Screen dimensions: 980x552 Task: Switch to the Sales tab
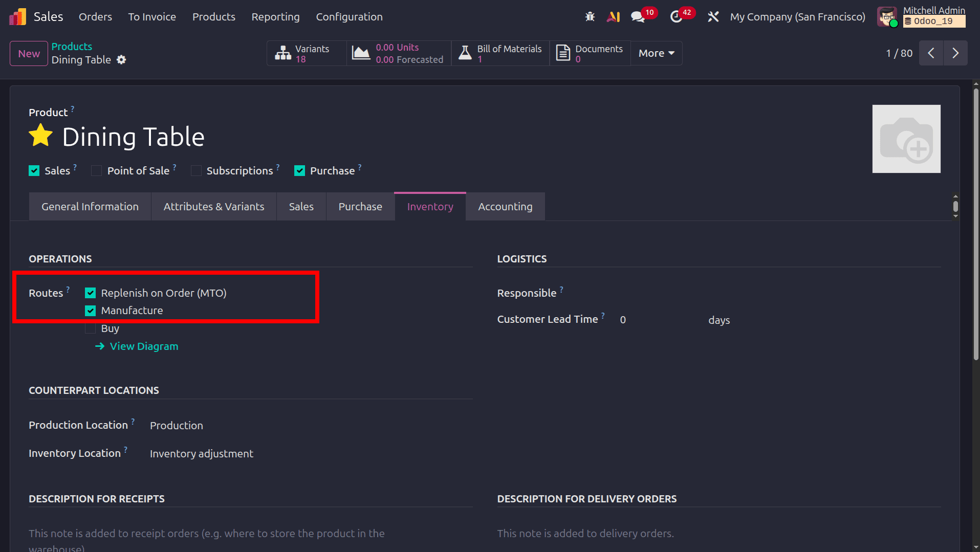301,207
